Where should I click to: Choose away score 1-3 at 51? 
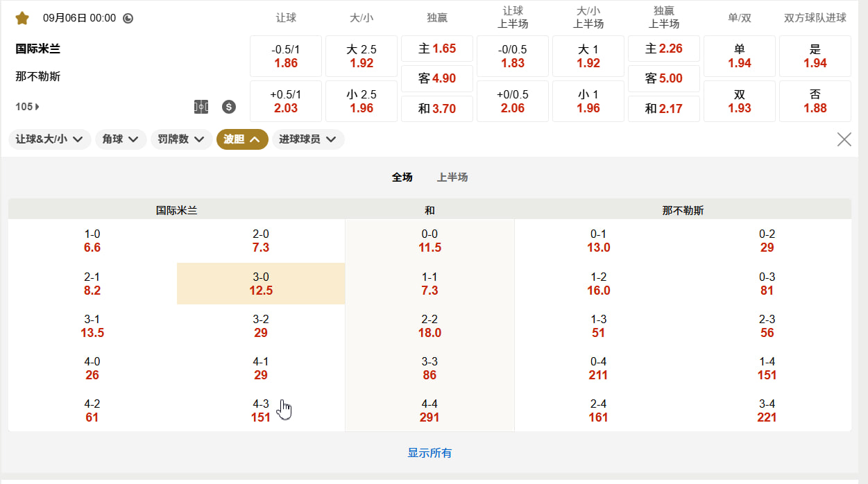598,326
